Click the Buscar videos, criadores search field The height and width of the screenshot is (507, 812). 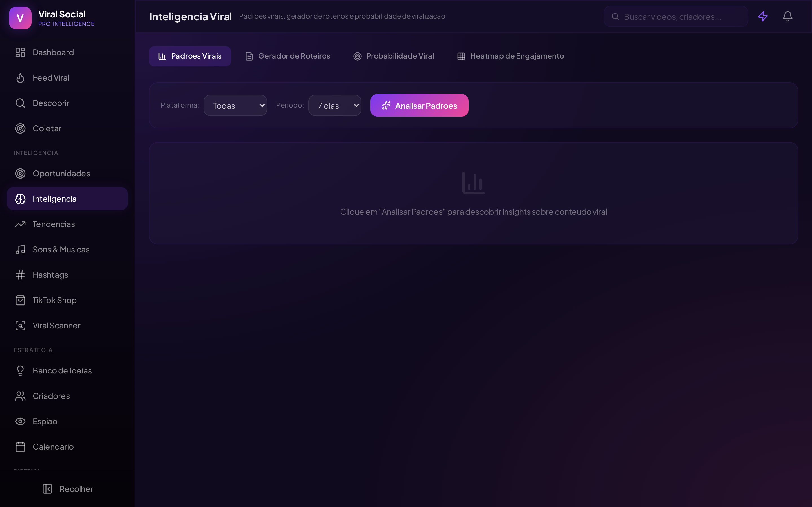click(676, 16)
